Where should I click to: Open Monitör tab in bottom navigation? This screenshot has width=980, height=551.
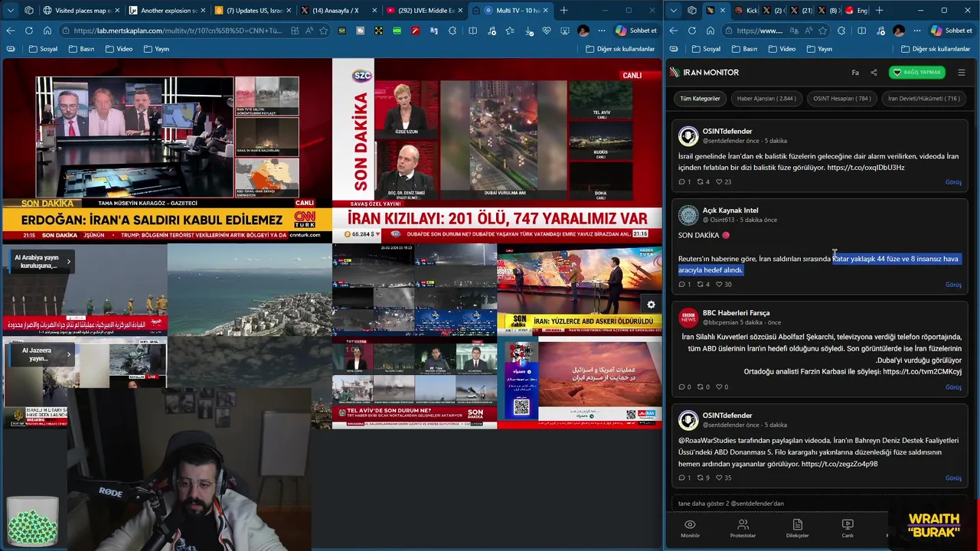click(x=690, y=528)
